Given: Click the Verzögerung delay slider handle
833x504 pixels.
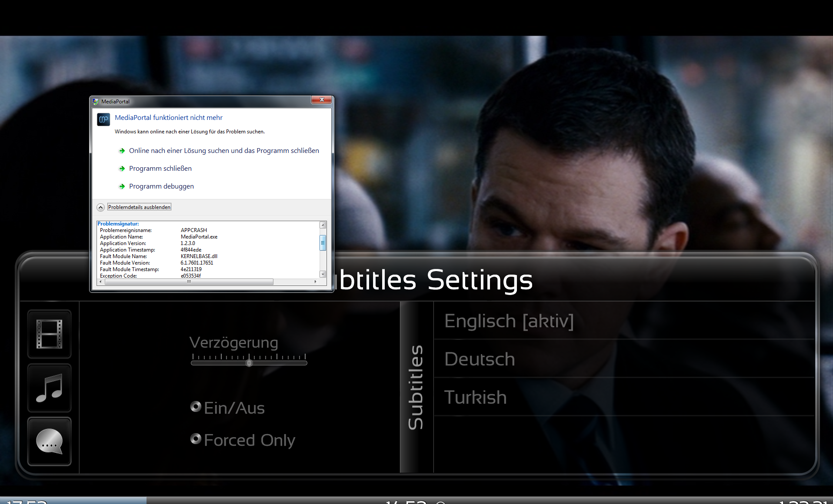Looking at the screenshot, I should click(249, 363).
